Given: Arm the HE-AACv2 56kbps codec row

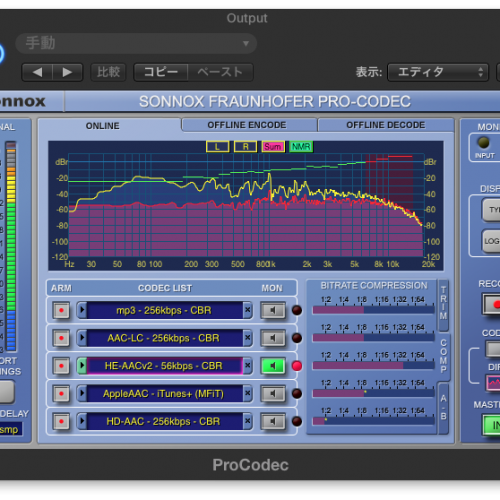Looking at the screenshot, I should click(61, 366).
